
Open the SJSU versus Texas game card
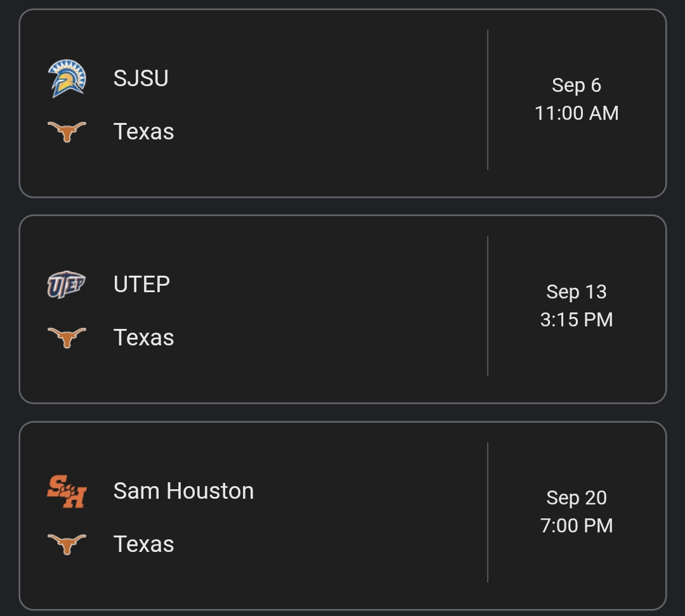pos(317,105)
